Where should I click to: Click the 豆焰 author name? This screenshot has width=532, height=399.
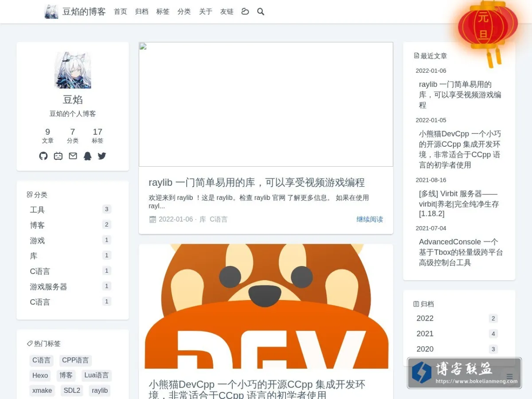tap(73, 99)
